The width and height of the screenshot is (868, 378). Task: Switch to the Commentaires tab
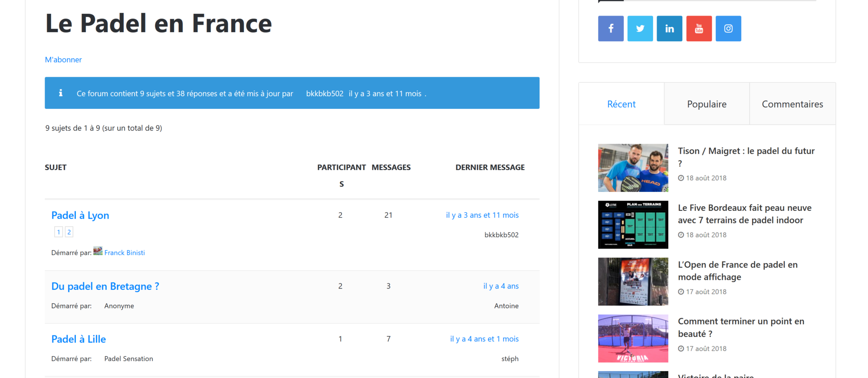point(792,104)
